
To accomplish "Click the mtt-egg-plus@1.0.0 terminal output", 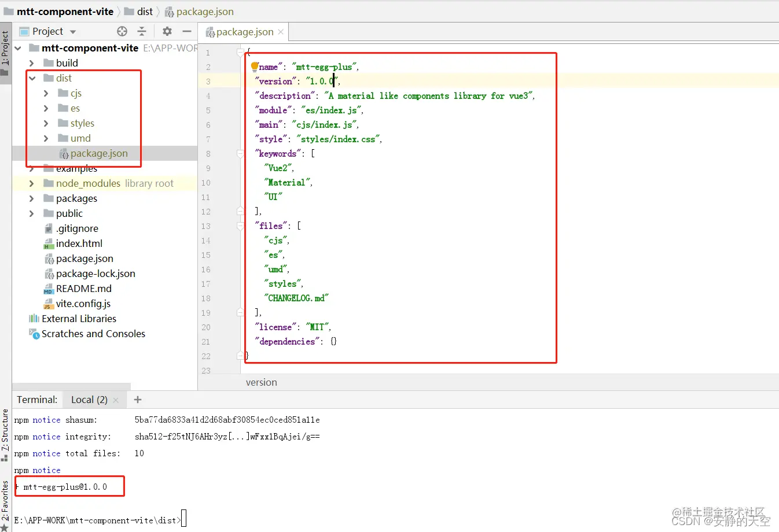I will point(65,487).
